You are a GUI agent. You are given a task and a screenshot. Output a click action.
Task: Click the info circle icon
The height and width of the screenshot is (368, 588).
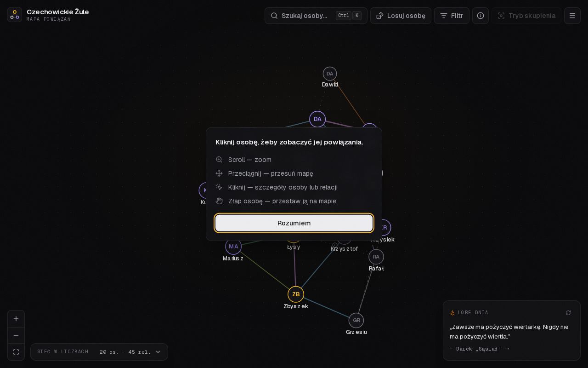pyautogui.click(x=481, y=16)
